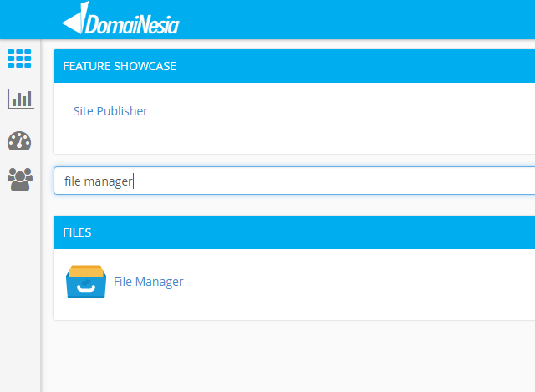Open the user manager people icon

click(x=20, y=180)
